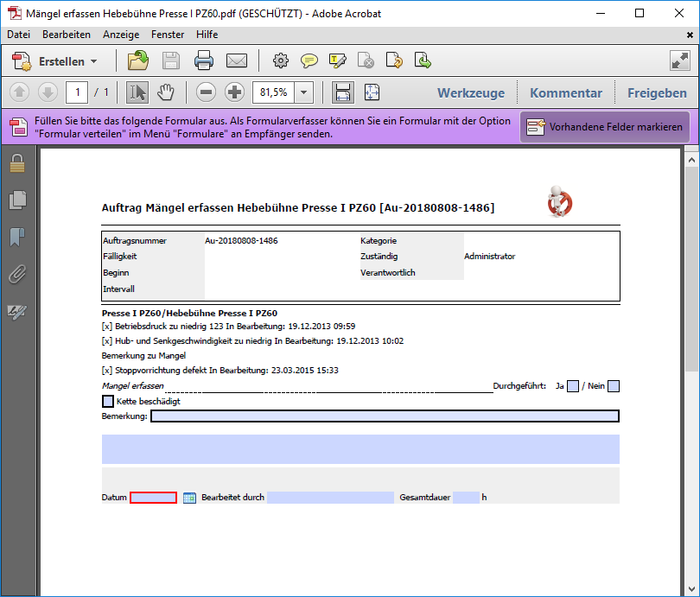Fit one full page icon
Screen dimensions: 700x597
(372, 92)
